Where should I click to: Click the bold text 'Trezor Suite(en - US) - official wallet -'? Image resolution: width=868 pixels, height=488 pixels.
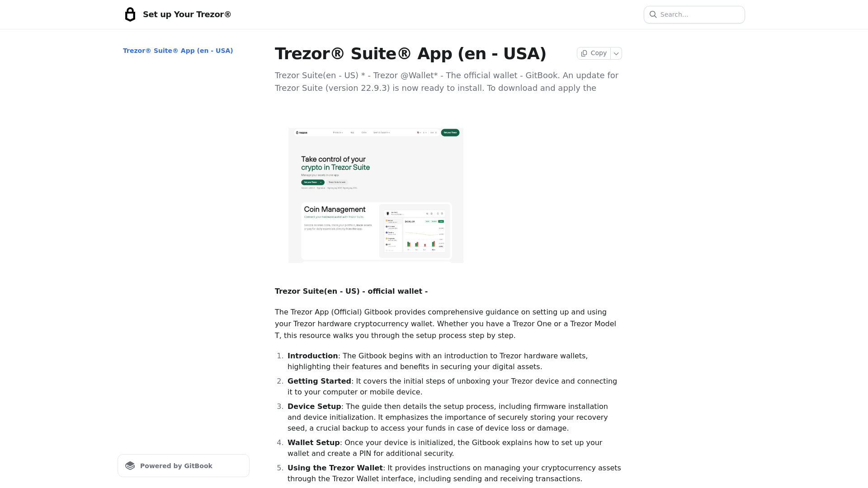pos(351,291)
